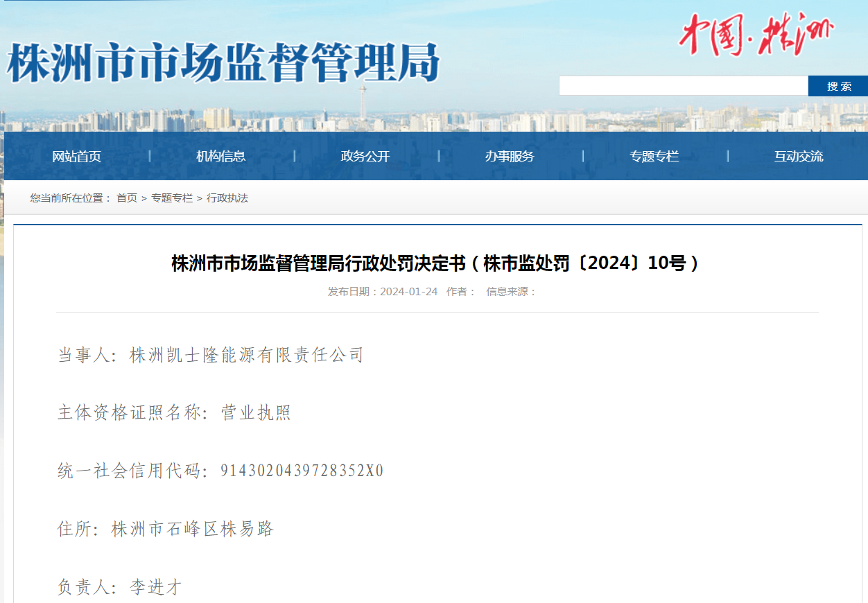
Task: Click the article title 行政处罚决定书
Action: (436, 263)
